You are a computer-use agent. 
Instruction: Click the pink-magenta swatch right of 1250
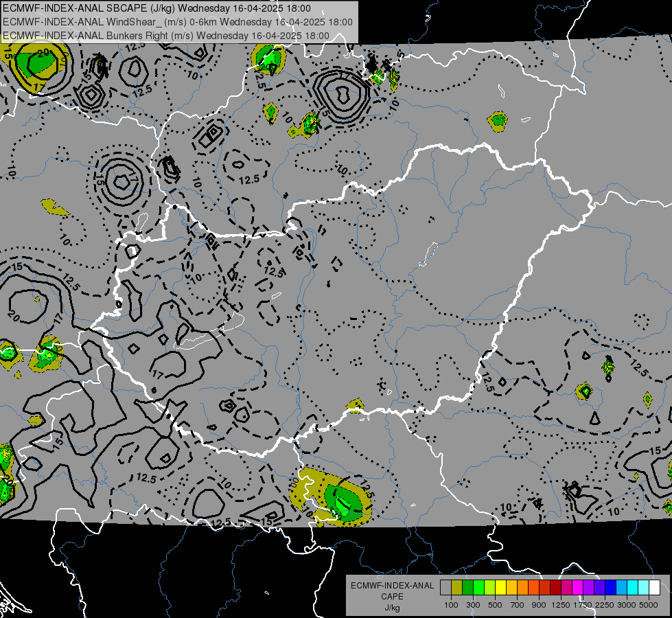pos(567,588)
